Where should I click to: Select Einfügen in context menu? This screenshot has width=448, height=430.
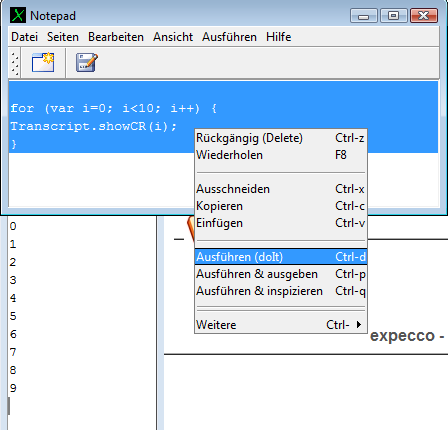pyautogui.click(x=281, y=223)
